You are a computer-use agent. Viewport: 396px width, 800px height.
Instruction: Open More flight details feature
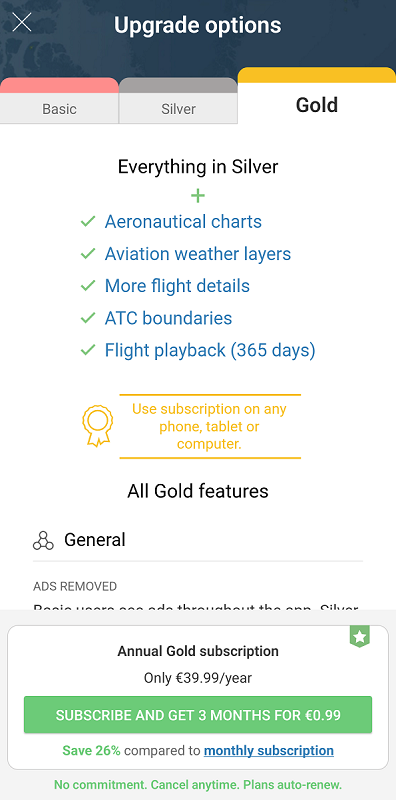177,286
